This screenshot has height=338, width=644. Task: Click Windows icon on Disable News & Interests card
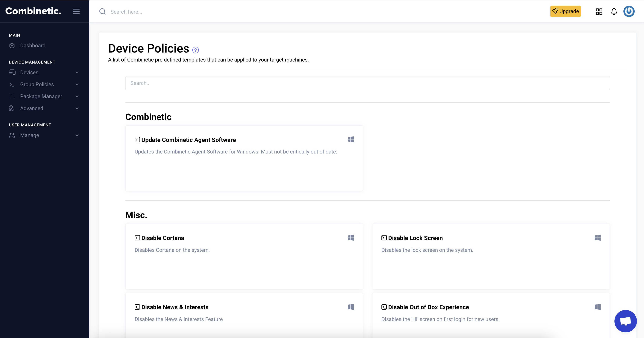[x=351, y=307]
